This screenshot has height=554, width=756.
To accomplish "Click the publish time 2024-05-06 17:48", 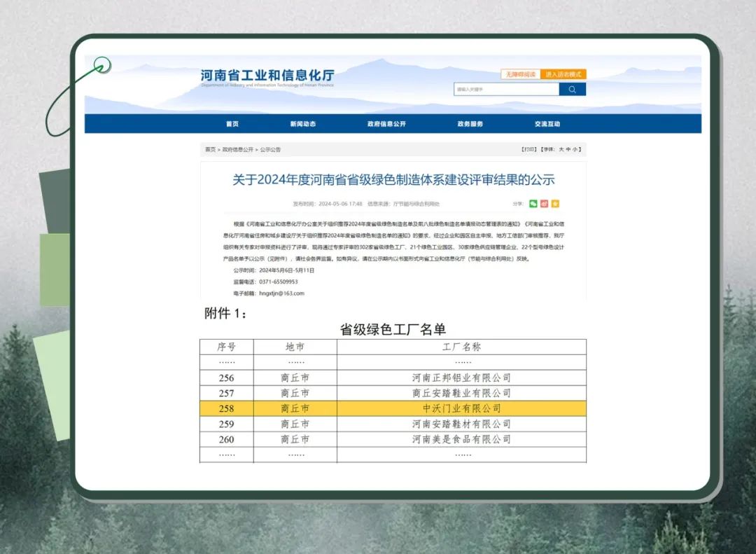I will click(340, 204).
